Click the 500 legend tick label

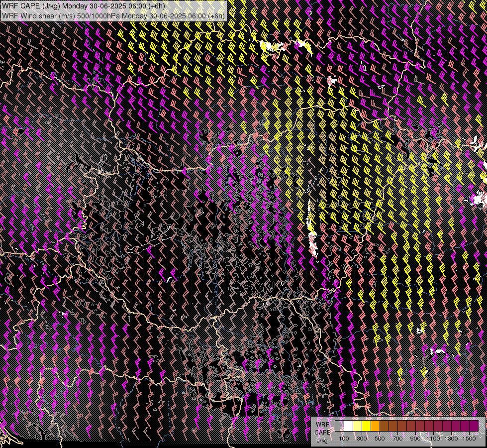(380, 439)
